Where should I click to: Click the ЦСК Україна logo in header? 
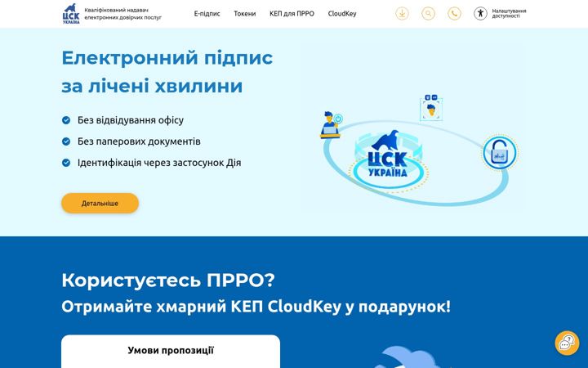[71, 14]
